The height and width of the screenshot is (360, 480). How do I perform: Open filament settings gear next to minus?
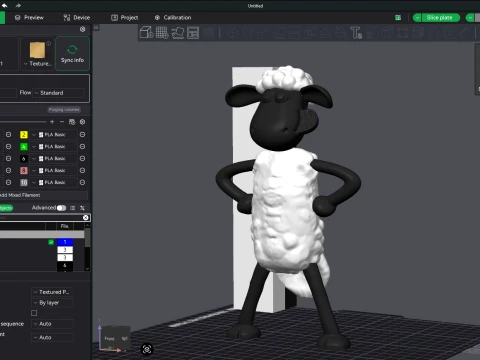(x=83, y=122)
